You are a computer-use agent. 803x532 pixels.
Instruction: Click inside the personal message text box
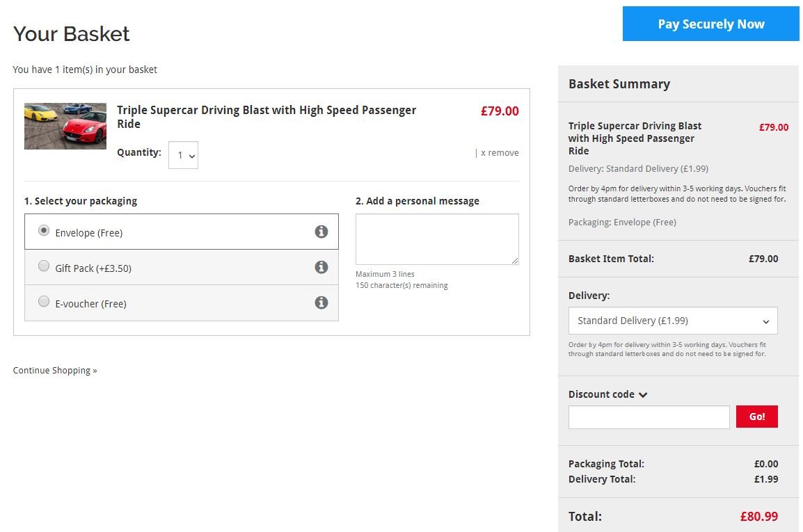(x=436, y=239)
